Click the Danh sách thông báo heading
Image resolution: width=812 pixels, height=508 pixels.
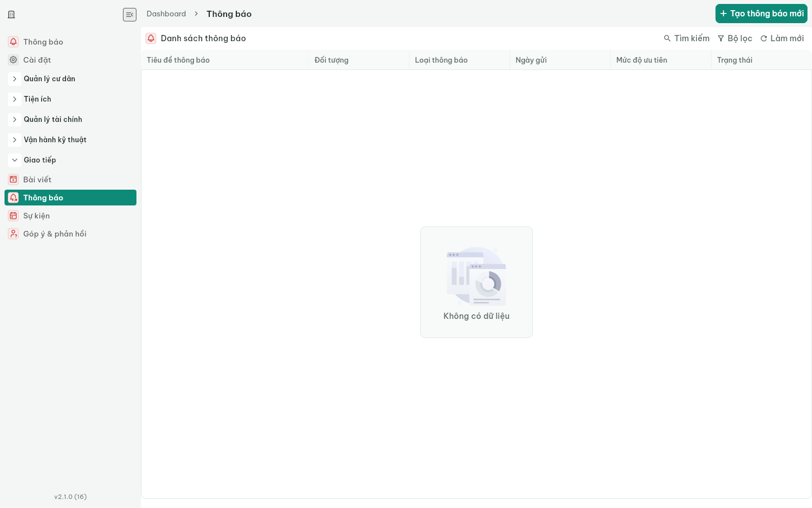[204, 38]
